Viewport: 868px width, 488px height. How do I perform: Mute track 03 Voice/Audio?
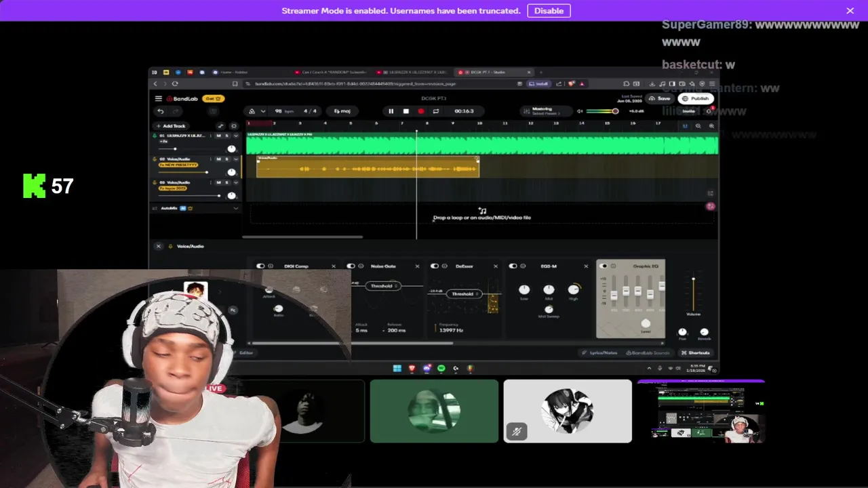(x=218, y=182)
